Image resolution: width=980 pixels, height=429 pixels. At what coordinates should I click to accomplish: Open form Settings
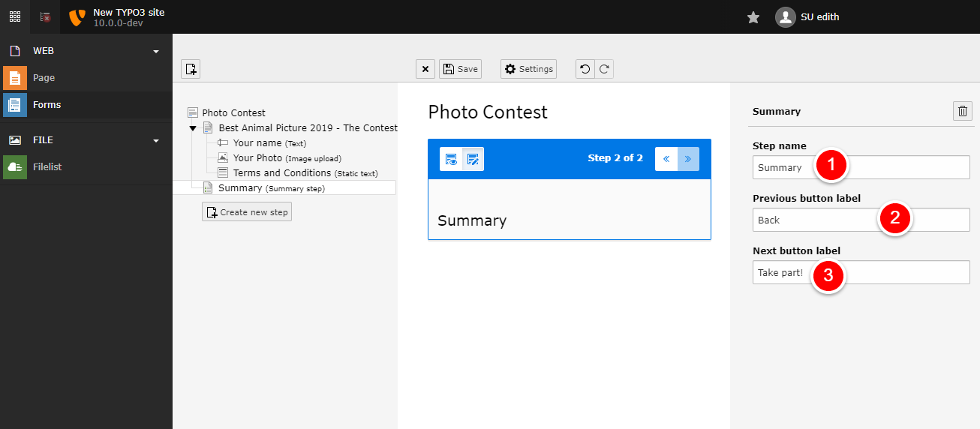point(528,69)
